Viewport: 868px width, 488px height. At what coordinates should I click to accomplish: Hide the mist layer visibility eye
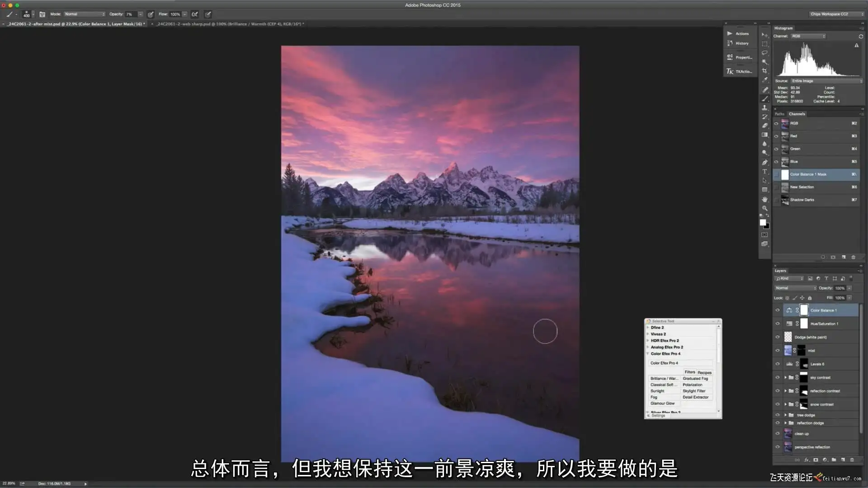(x=778, y=350)
